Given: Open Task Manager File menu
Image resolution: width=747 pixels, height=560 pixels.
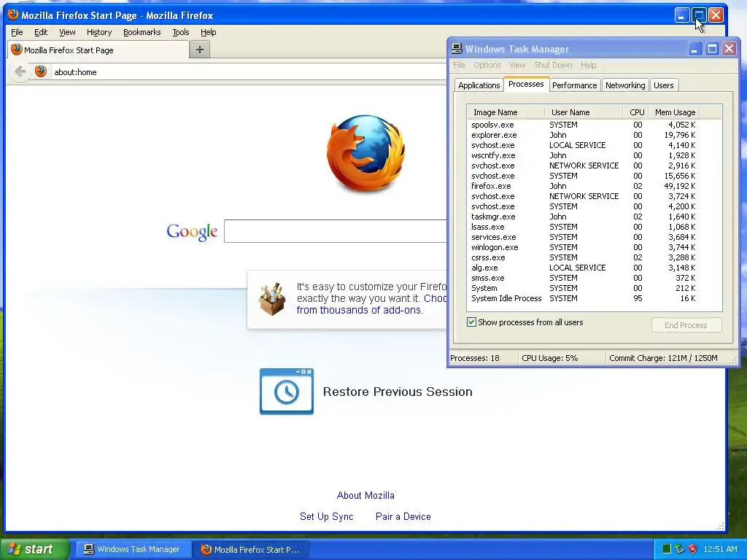Looking at the screenshot, I should [x=459, y=65].
